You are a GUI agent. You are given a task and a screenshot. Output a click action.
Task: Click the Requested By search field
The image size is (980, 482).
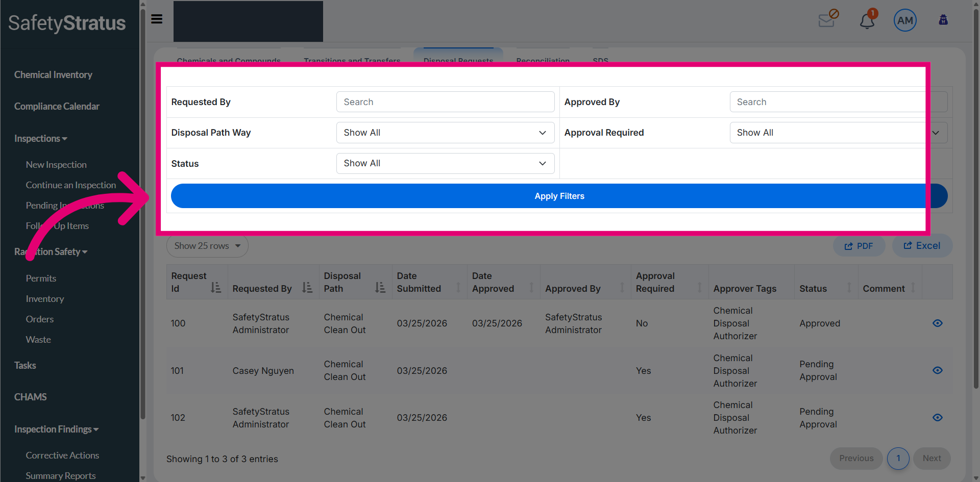coord(445,102)
